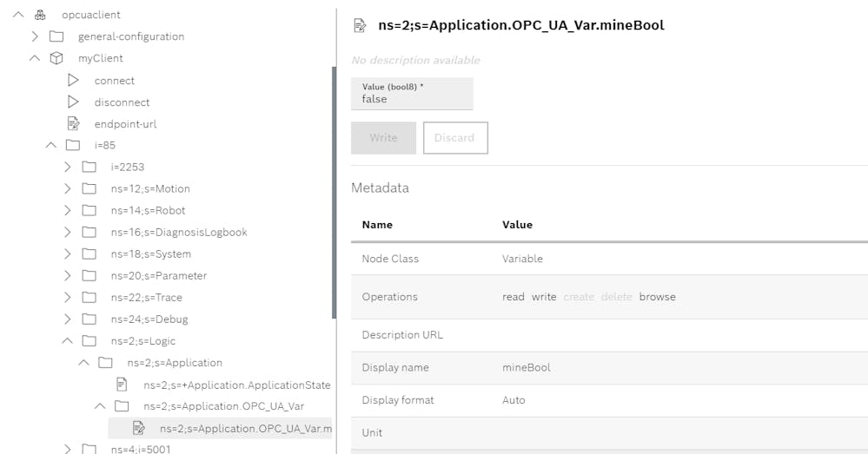Click the opcuaclient cubes icon

(40, 15)
